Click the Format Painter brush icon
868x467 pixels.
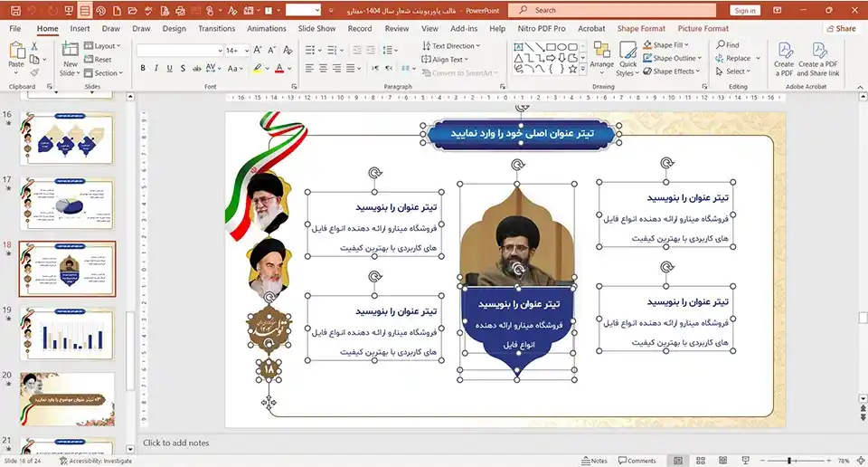pyautogui.click(x=34, y=72)
